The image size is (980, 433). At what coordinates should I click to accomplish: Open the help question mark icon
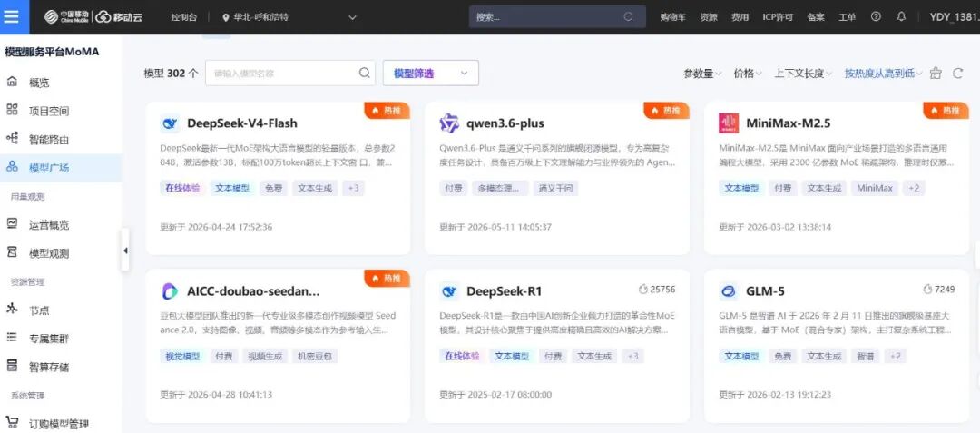(x=876, y=17)
